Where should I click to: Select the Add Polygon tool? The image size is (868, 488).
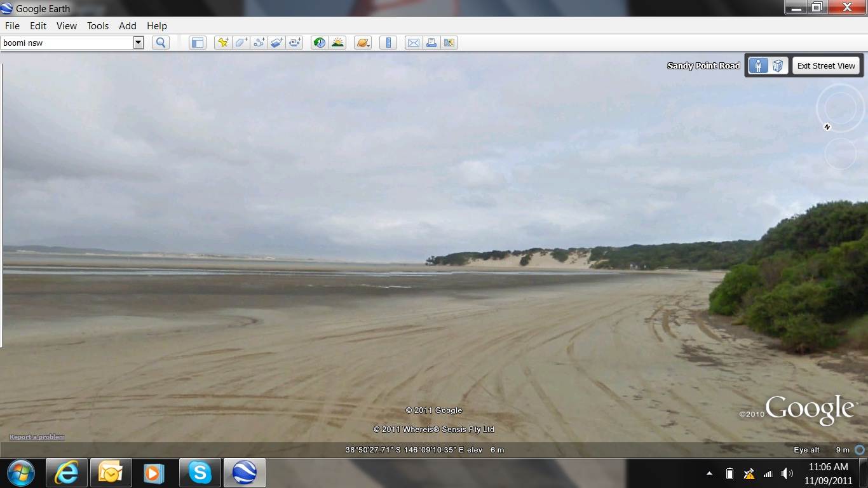pos(241,43)
